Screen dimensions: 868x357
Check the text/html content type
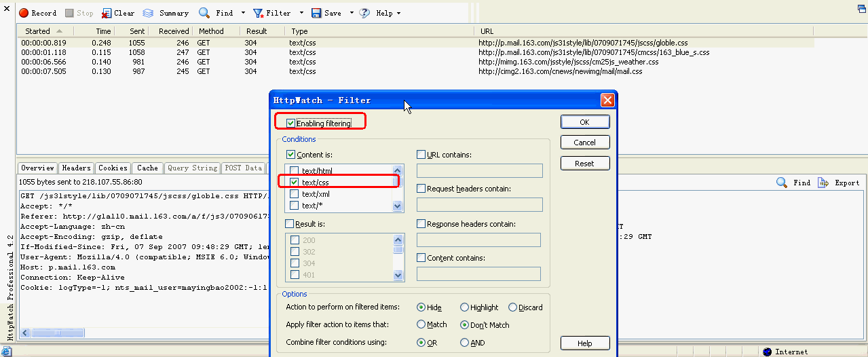click(295, 170)
